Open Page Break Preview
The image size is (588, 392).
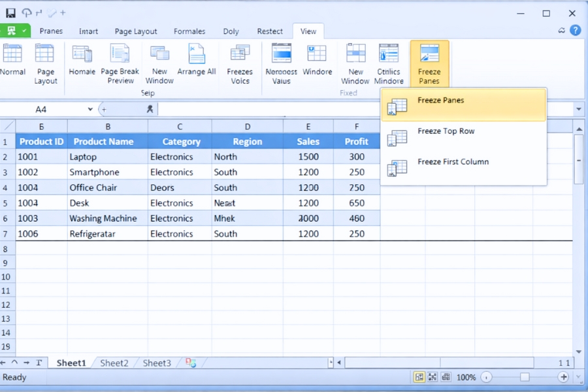click(120, 62)
